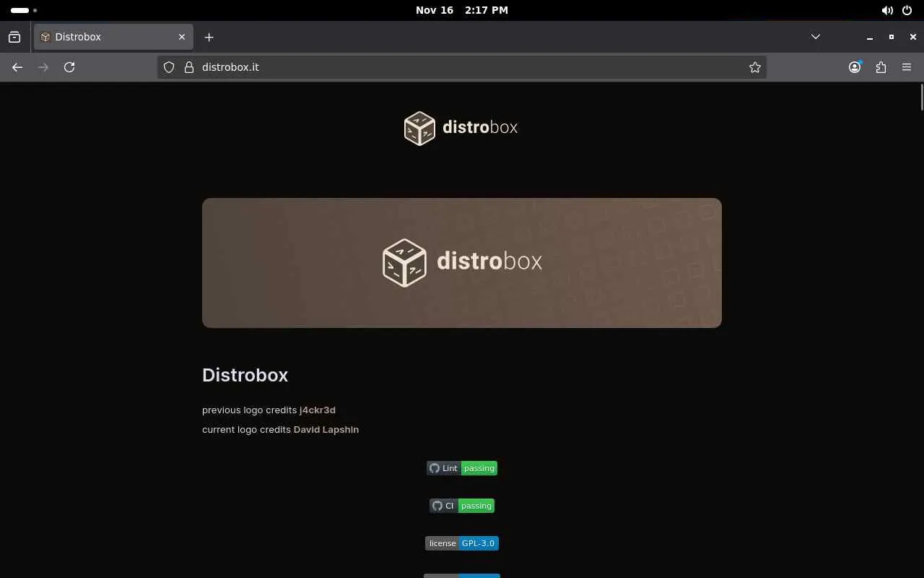Click the Lint passing badge
Screen dimensions: 924x578
(x=462, y=468)
